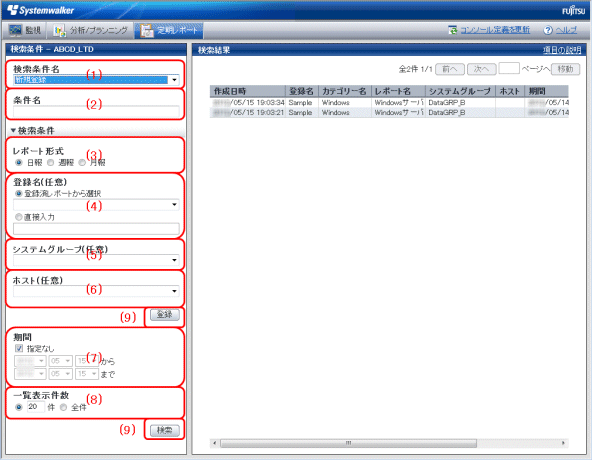Open end month dropdown before まで

pos(60,374)
